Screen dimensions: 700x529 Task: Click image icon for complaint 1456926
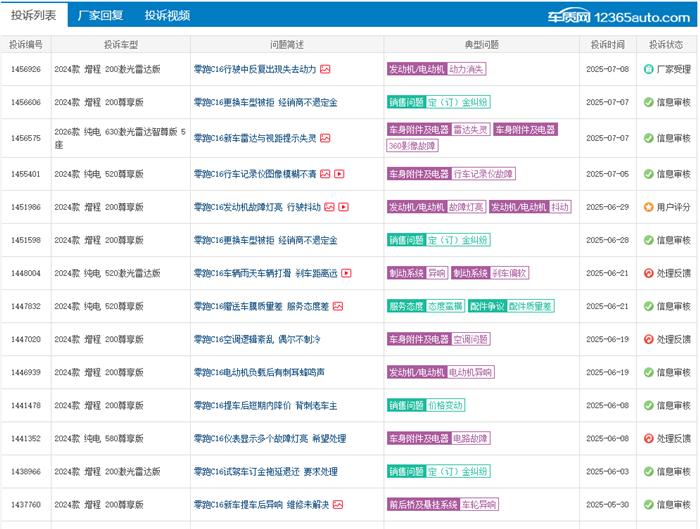coord(325,69)
